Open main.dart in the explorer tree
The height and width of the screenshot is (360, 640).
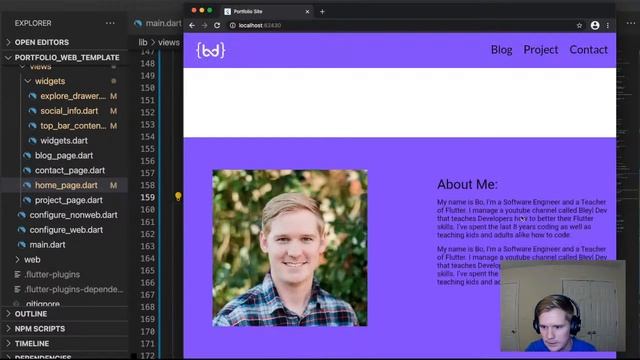pyautogui.click(x=47, y=244)
